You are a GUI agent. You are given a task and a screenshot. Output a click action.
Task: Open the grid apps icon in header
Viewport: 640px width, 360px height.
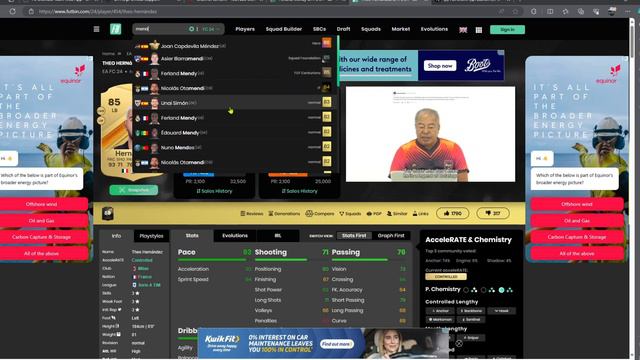479,30
